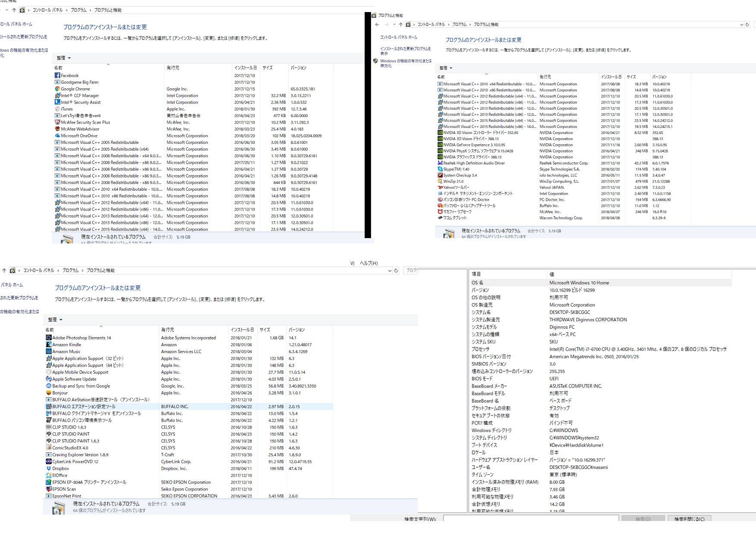Select the Microsoft OneDrive cloud icon
Viewport: 756px width, 534px height.
[57, 136]
